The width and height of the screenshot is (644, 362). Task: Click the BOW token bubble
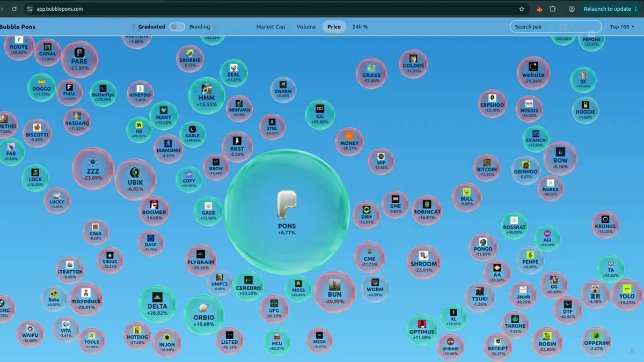pos(560,158)
